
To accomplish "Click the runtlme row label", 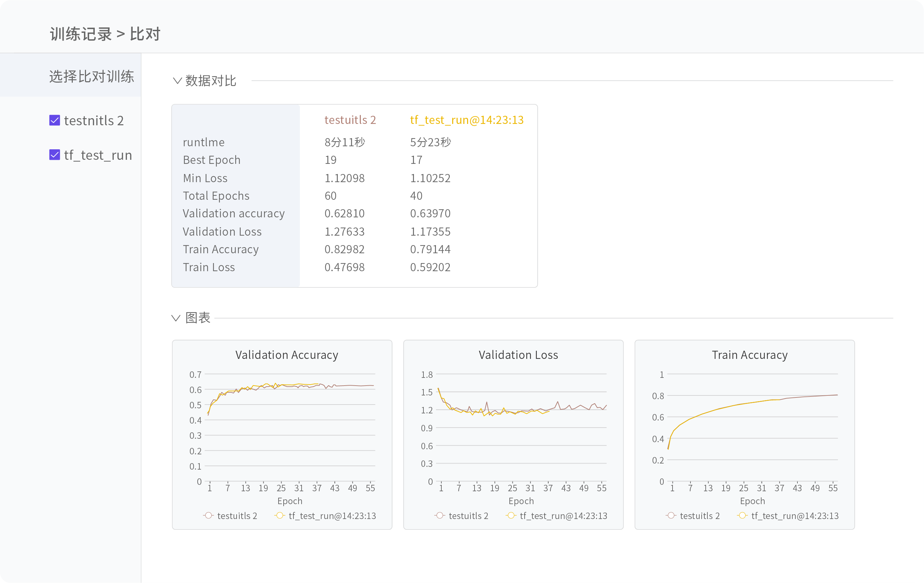I will pyautogui.click(x=204, y=143).
